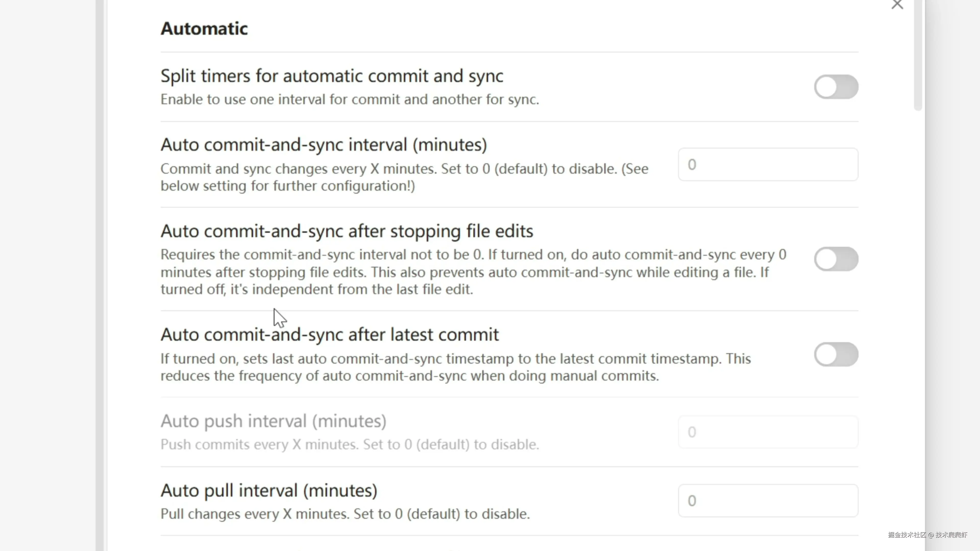Focus the auto commit-and-sync interval field
The width and height of the screenshot is (980, 551).
coord(768,164)
